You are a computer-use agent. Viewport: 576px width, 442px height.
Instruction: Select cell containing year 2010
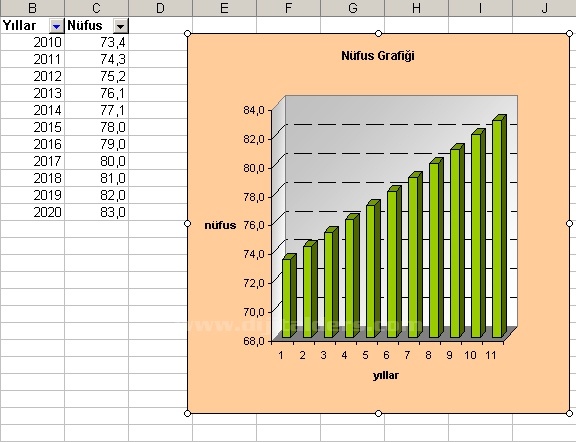32,42
